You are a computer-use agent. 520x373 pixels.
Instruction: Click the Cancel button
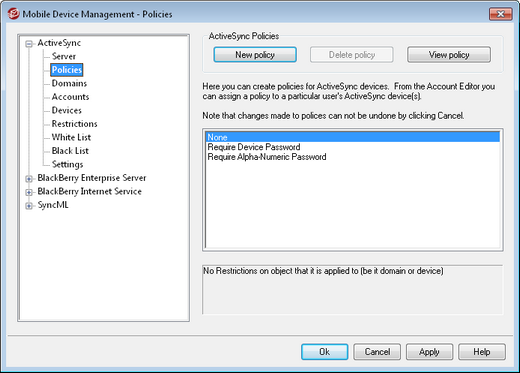(377, 352)
